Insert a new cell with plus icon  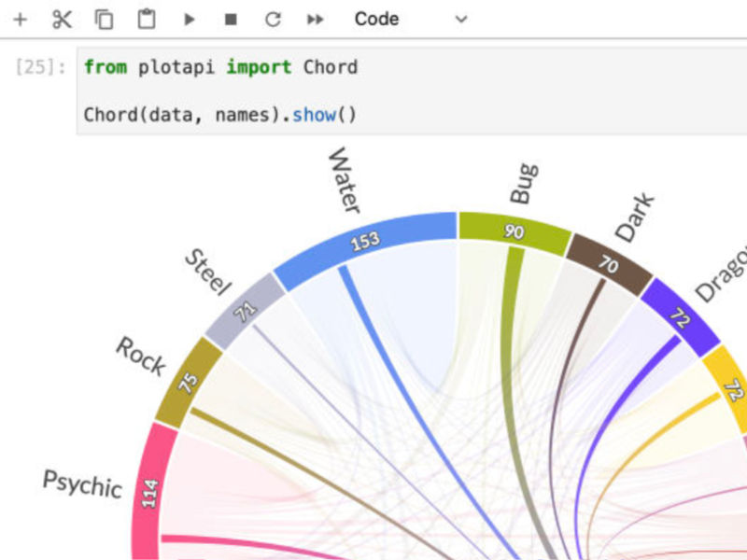click(x=20, y=19)
